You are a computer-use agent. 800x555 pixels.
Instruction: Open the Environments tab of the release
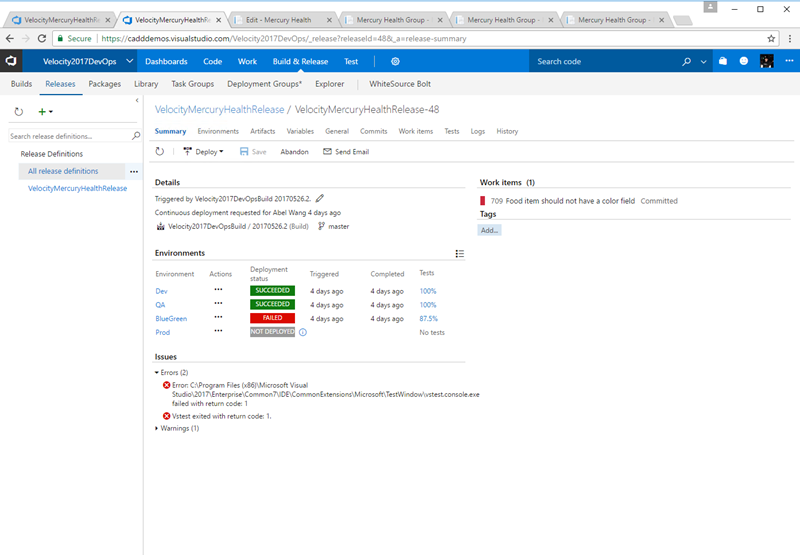pyautogui.click(x=218, y=131)
